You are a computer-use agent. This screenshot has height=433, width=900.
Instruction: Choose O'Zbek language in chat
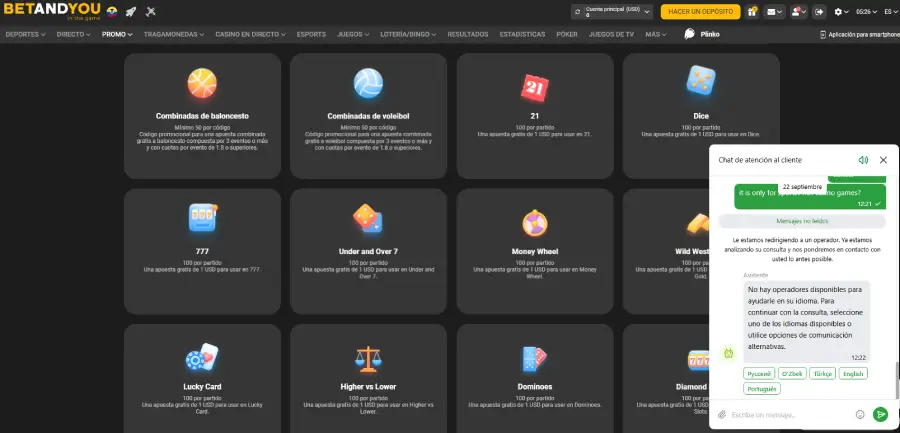pos(792,374)
